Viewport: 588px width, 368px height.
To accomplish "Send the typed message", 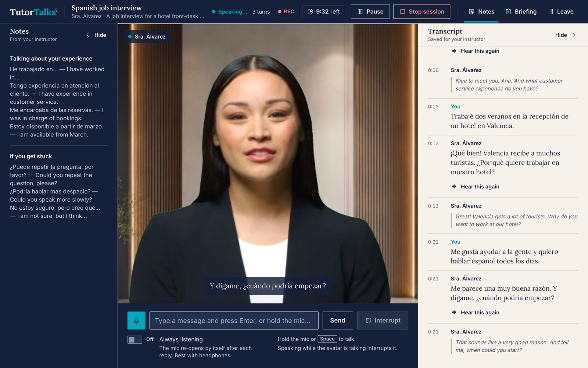I will point(338,321).
